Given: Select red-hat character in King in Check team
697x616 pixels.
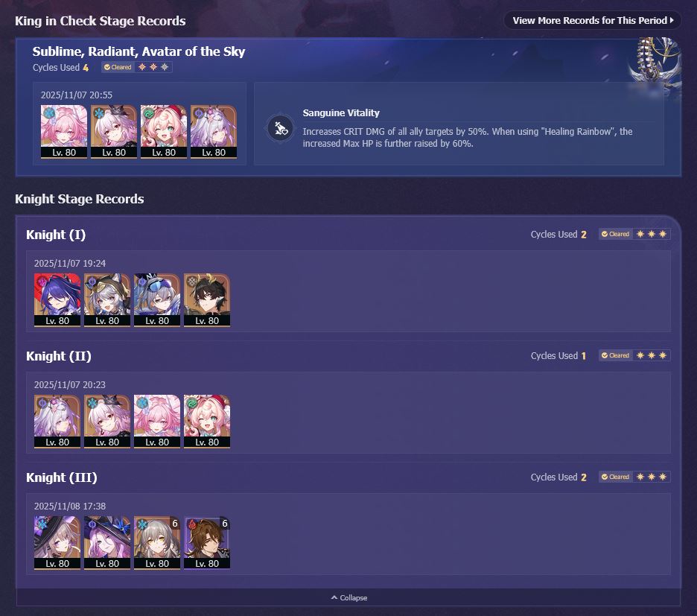Looking at the screenshot, I should click(x=164, y=132).
